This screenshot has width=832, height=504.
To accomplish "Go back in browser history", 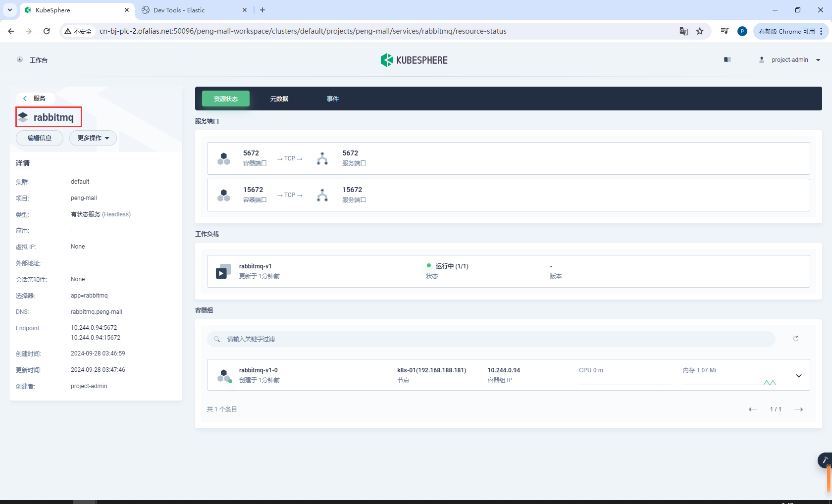I will pos(11,31).
